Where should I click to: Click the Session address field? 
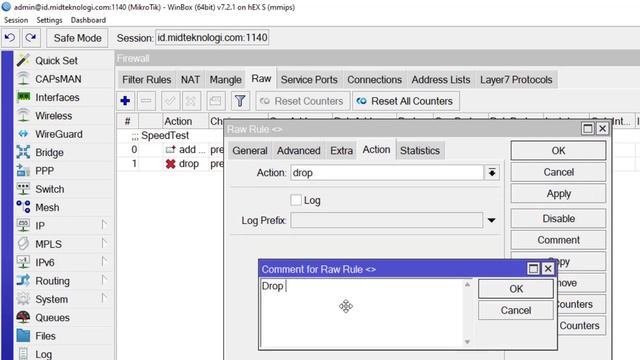tap(212, 38)
